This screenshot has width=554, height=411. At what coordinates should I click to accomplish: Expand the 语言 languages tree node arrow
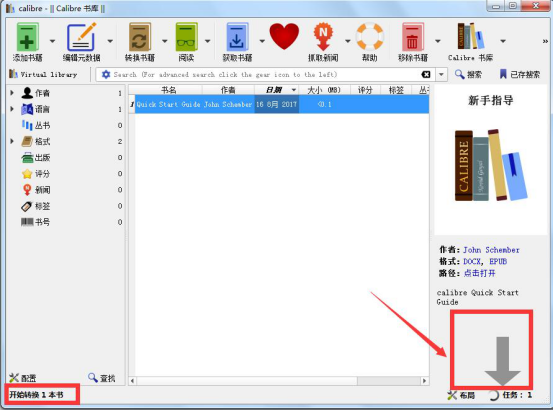click(12, 109)
